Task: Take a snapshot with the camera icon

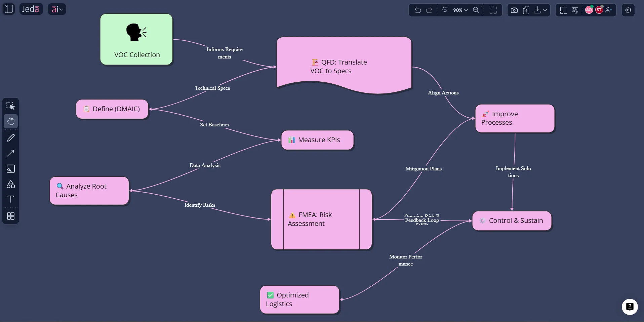Action: click(514, 10)
